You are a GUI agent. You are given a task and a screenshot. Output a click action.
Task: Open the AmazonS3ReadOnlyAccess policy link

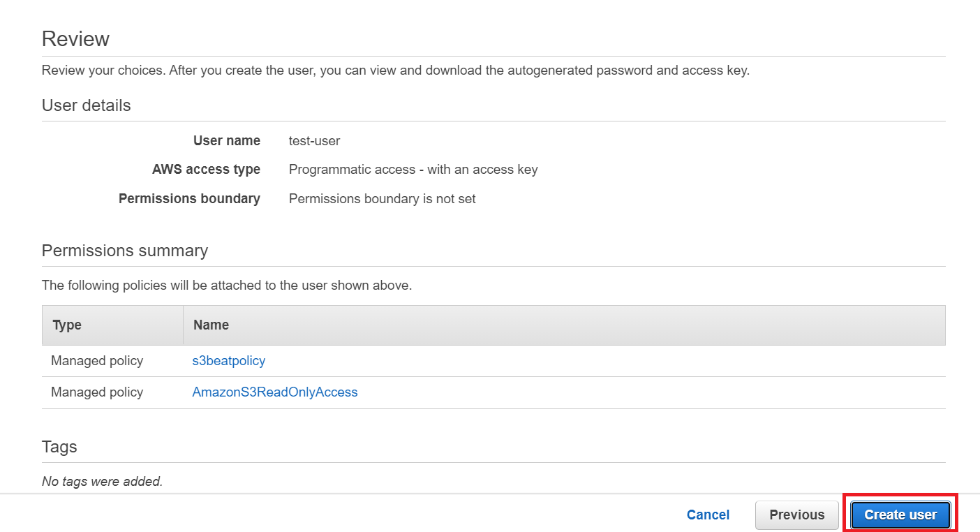(x=275, y=392)
